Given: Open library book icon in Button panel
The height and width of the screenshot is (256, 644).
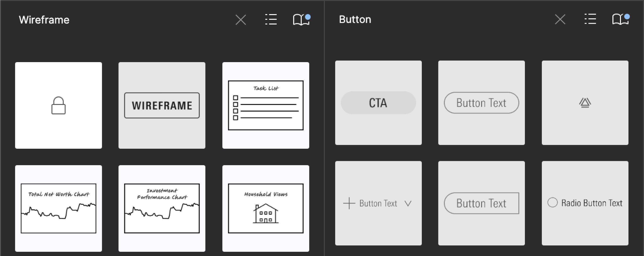Looking at the screenshot, I should (621, 19).
